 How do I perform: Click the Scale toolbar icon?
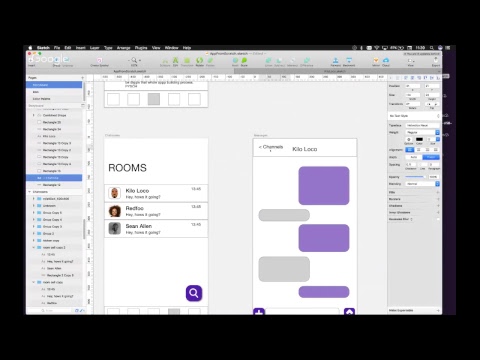click(x=244, y=60)
